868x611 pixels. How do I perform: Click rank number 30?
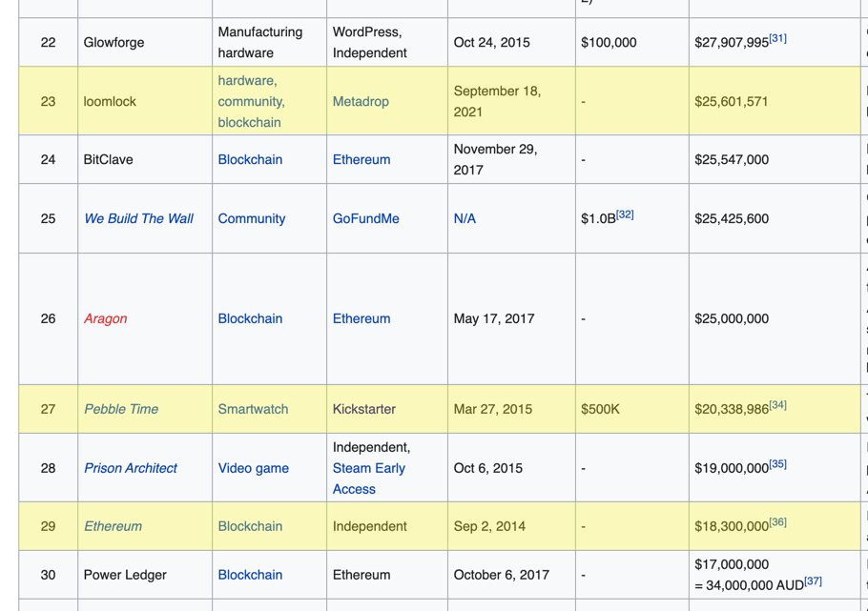coord(48,575)
